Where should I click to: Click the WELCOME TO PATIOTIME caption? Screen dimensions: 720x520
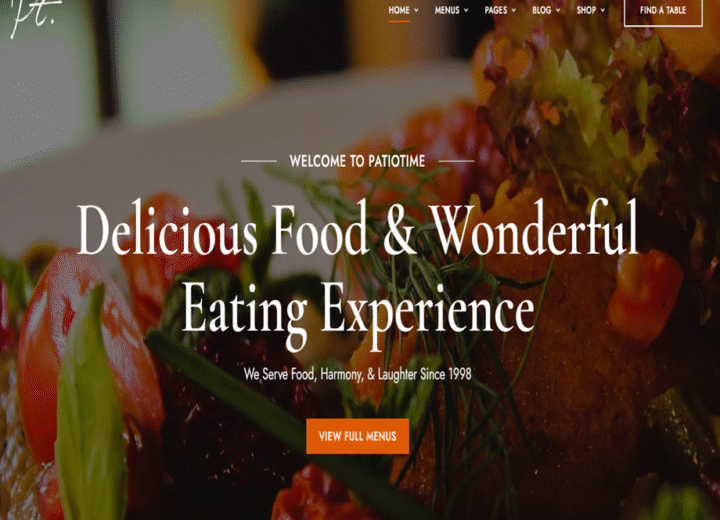(x=357, y=161)
